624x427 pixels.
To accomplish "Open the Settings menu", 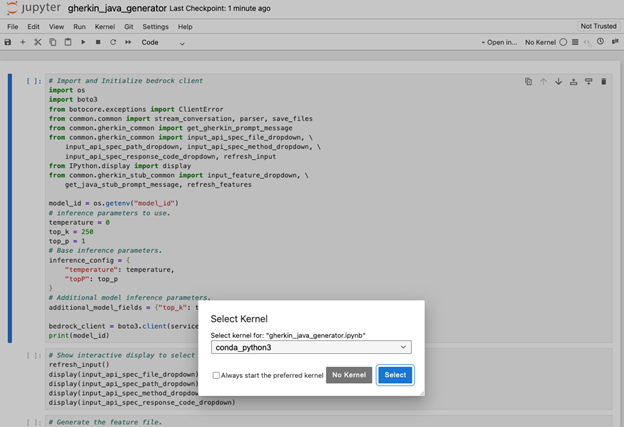I will tap(155, 26).
